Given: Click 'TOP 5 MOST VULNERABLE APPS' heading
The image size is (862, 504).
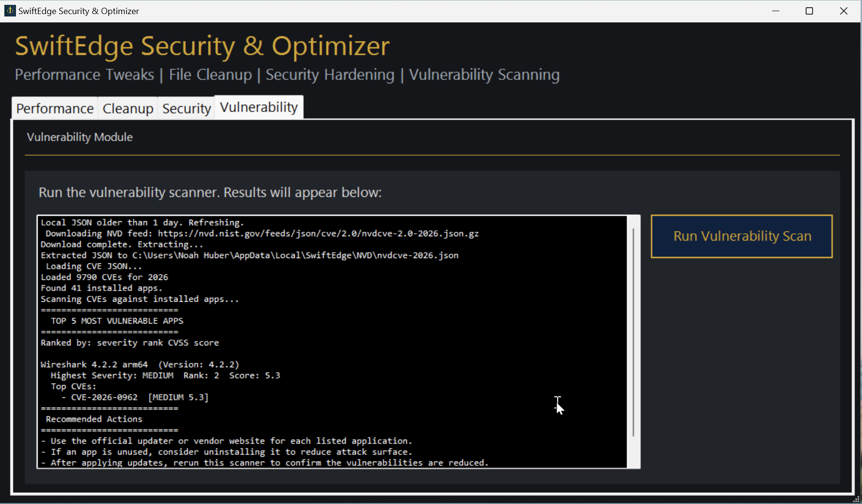Looking at the screenshot, I should pyautogui.click(x=117, y=321).
